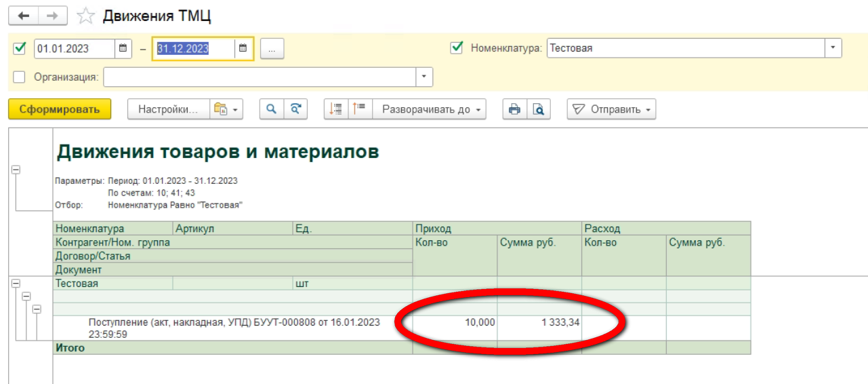
Task: Click the Ед. column header
Action: pos(353,229)
